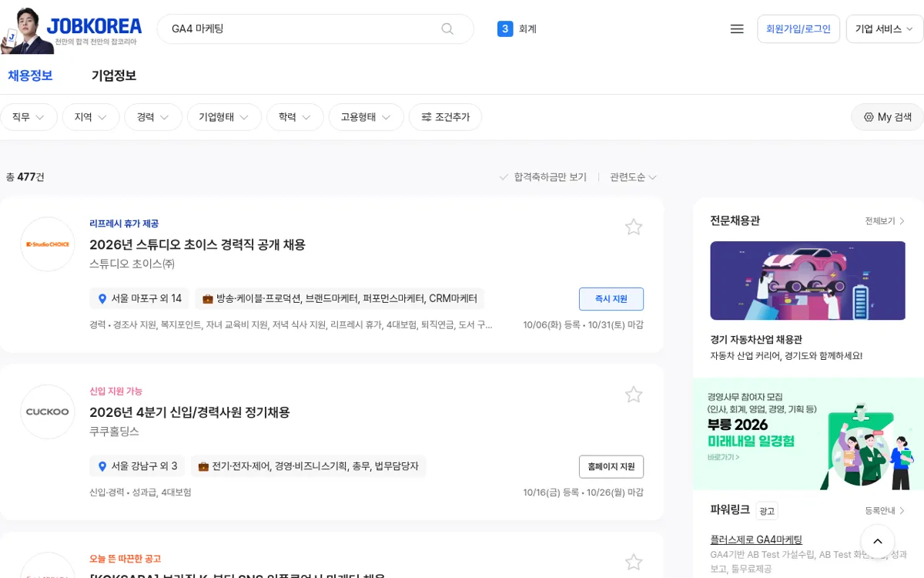Click the Studio CHOICE company logo
Screen dimensions: 924x578
(x=48, y=244)
